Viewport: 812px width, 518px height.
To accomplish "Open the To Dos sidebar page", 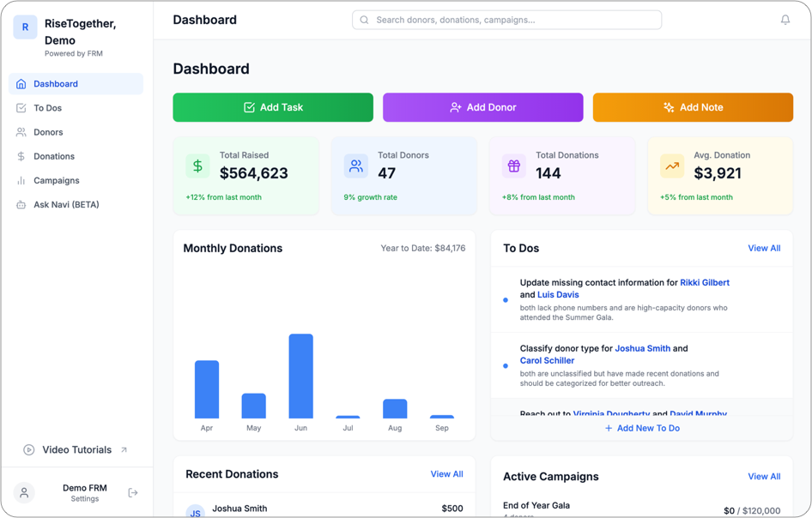I will coord(47,108).
